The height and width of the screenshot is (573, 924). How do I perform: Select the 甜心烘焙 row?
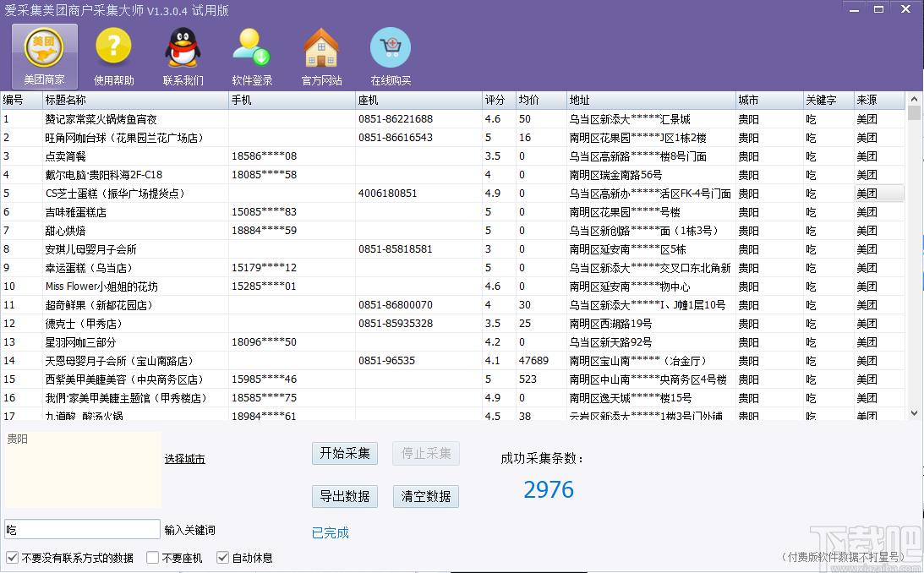click(452, 230)
